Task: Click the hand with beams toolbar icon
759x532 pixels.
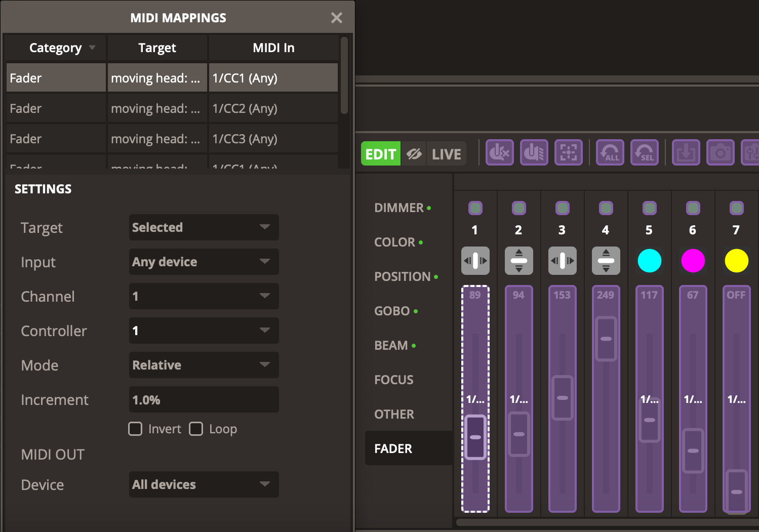Action: point(534,152)
